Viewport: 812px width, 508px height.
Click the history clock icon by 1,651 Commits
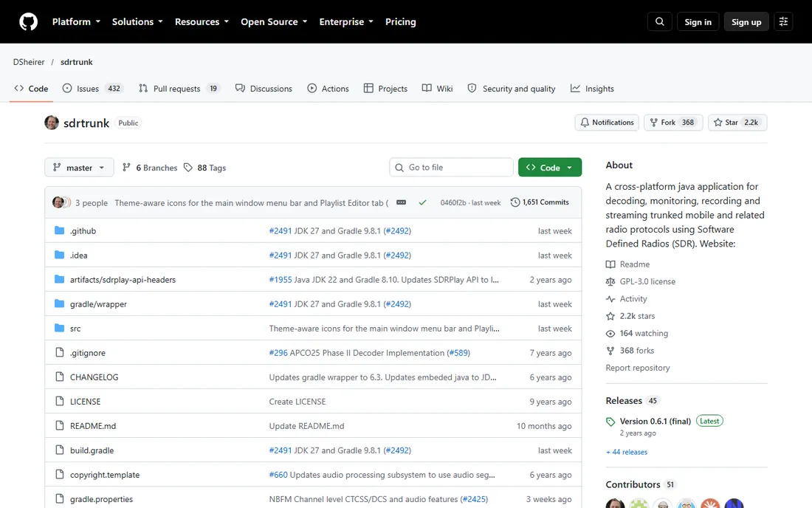pos(515,202)
